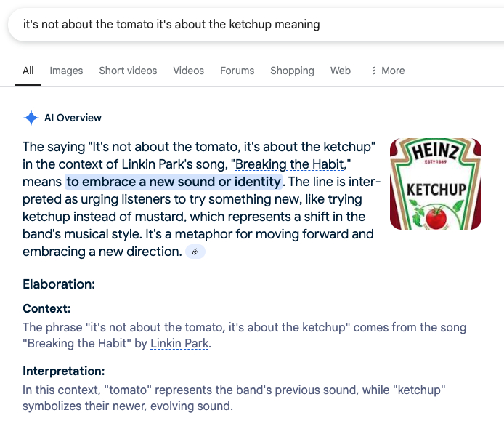Viewport: 504px width, 426px height.
Task: Expand the More search filters menu
Action: click(x=388, y=71)
